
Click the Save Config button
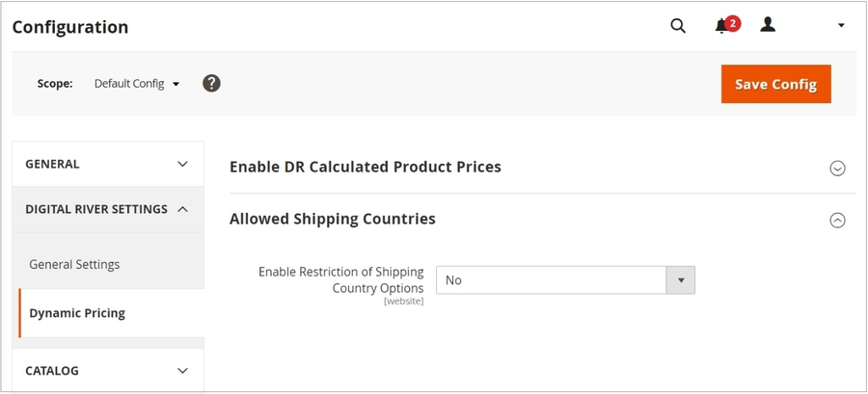coord(775,84)
